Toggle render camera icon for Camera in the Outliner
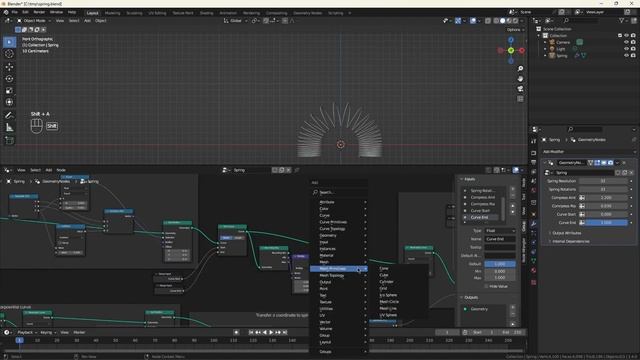The image size is (640, 360). tap(633, 42)
